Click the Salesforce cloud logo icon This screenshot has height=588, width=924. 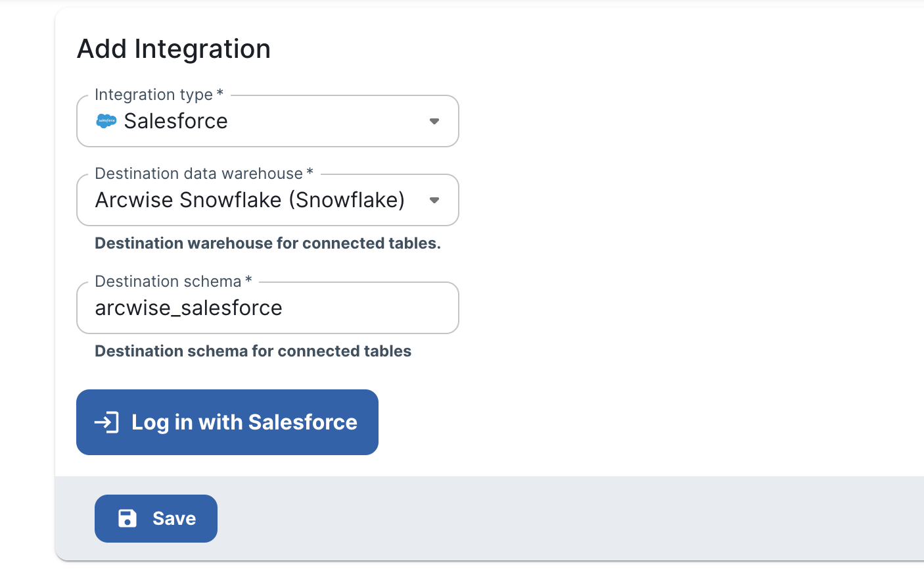106,121
